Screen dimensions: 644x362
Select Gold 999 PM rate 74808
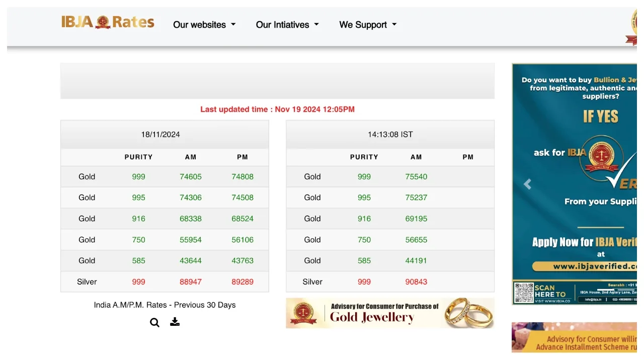(x=243, y=176)
